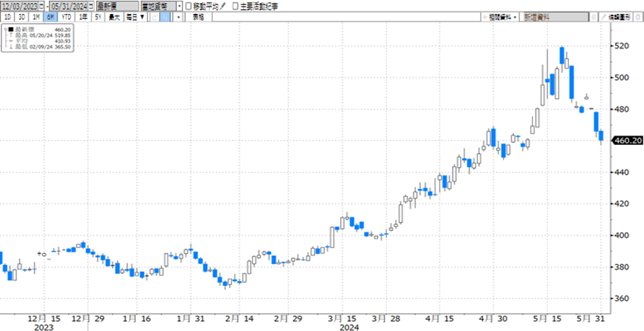Click the 1月 31 x-axis date label
This screenshot has height=331, width=644.
pos(190,319)
